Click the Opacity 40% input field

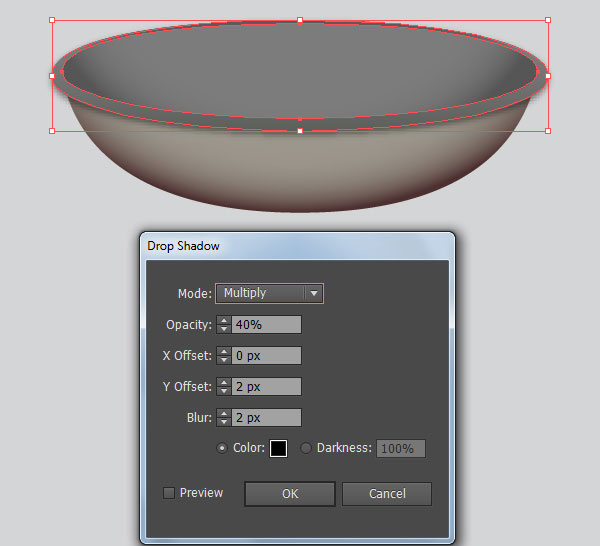point(266,324)
